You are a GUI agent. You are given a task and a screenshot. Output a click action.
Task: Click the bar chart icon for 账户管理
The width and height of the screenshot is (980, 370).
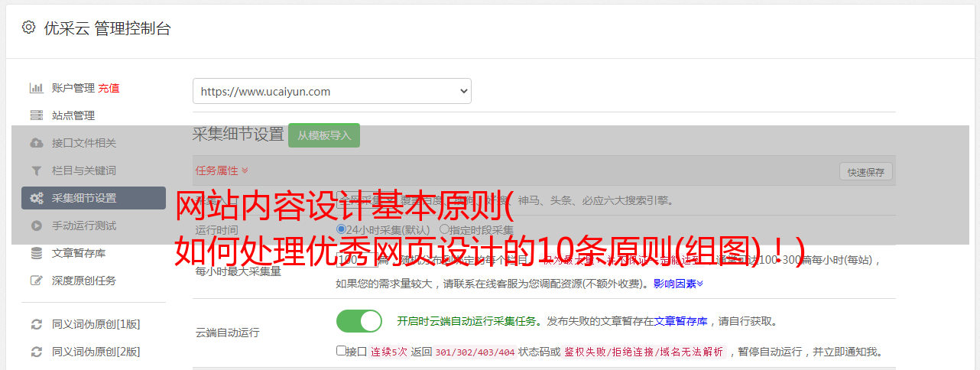click(36, 88)
